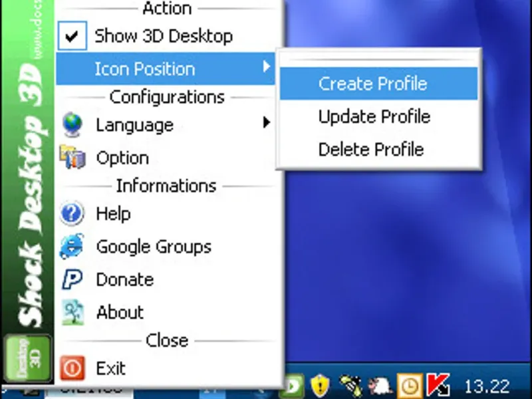Click the red Exit power icon
This screenshot has height=399, width=532.
click(72, 368)
